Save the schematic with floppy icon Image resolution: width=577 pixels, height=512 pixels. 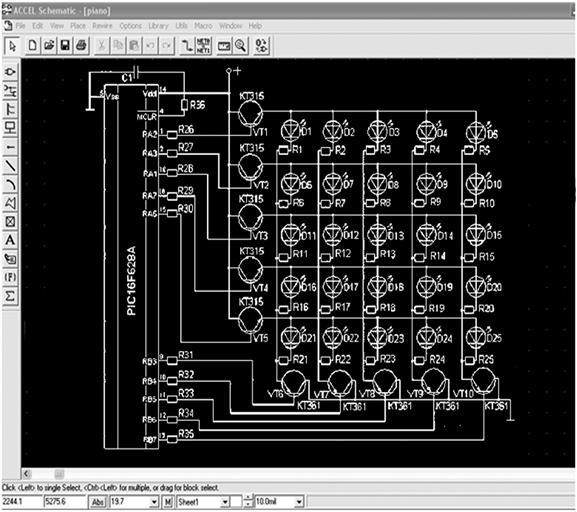coord(65,46)
